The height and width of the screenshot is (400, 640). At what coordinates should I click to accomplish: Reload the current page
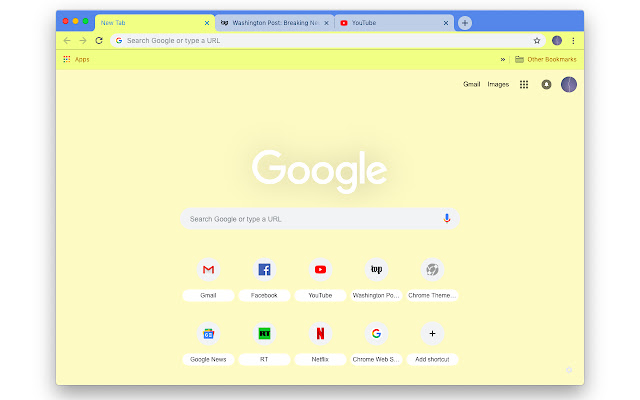click(99, 40)
